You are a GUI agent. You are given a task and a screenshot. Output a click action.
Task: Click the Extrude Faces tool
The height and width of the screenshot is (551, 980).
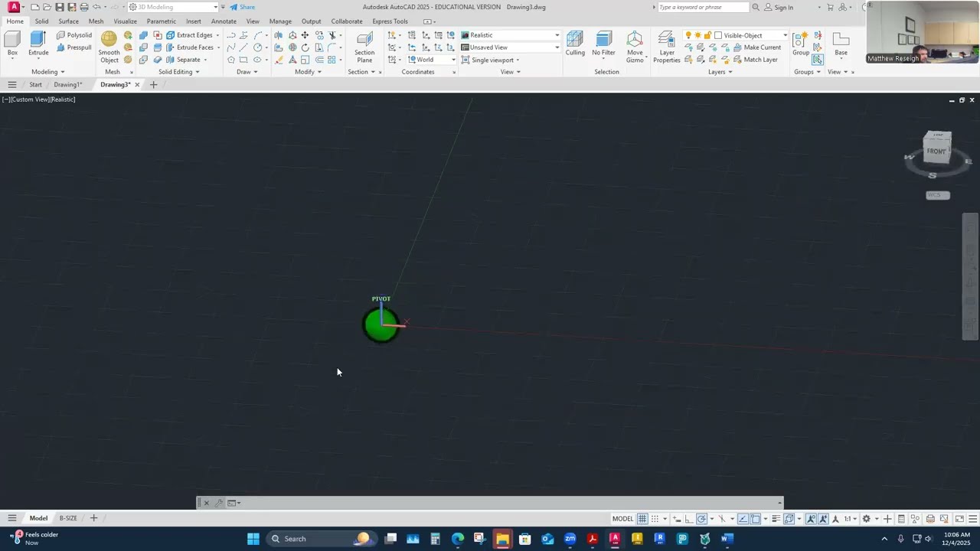coord(189,47)
